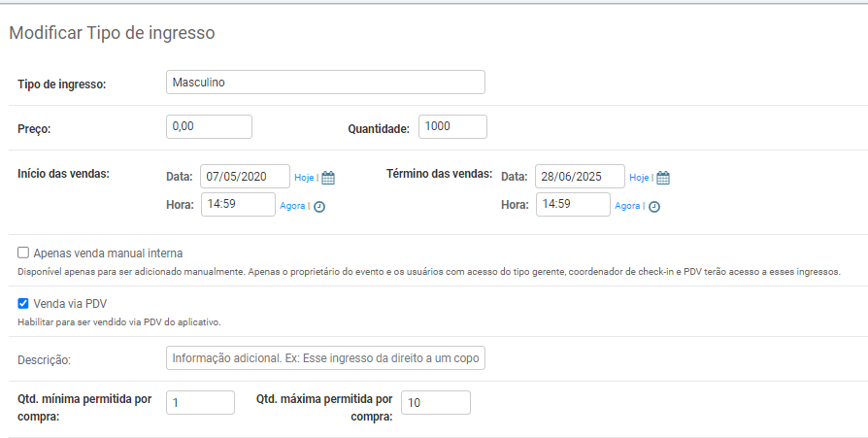Set end date with the Hoje link
Screen dimensions: 868x438
coord(639,177)
